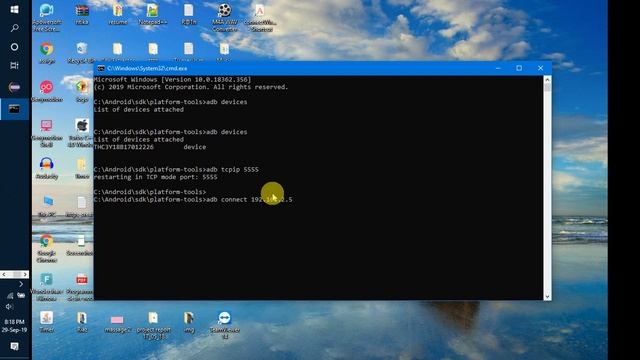
Task: Click the cmd scrollbar down arrow
Action: coord(547,296)
